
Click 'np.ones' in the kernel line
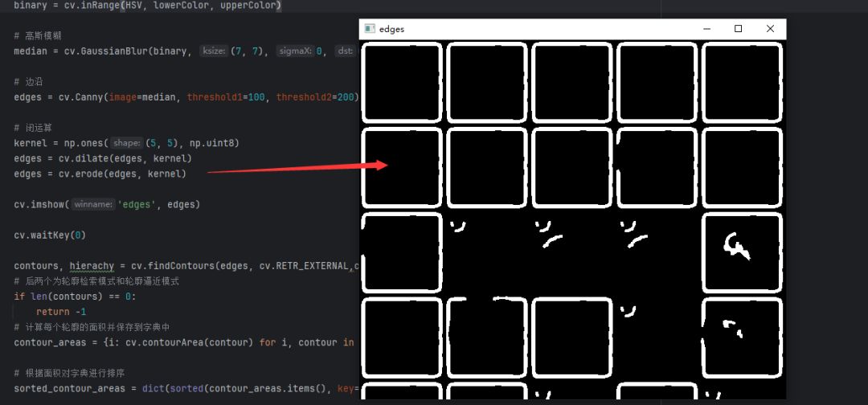pyautogui.click(x=84, y=143)
